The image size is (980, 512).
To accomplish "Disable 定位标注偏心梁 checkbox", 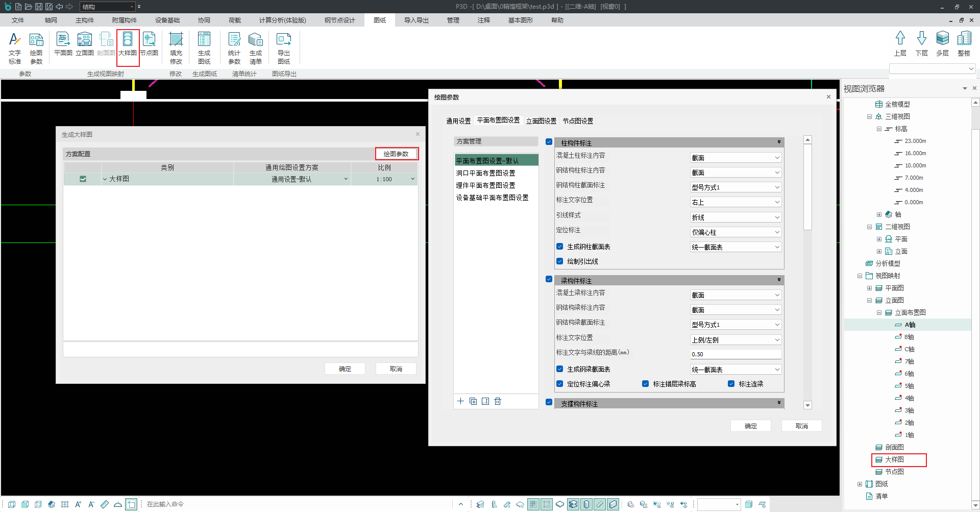I will (560, 384).
